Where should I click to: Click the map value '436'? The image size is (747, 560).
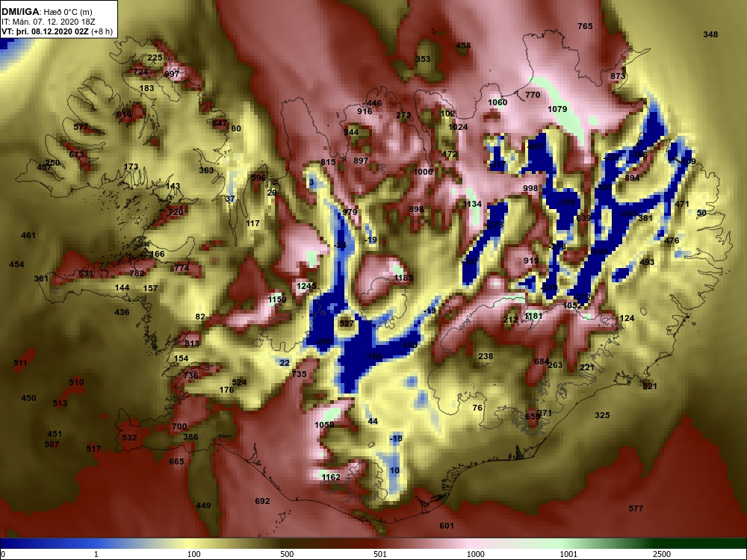[x=122, y=312]
